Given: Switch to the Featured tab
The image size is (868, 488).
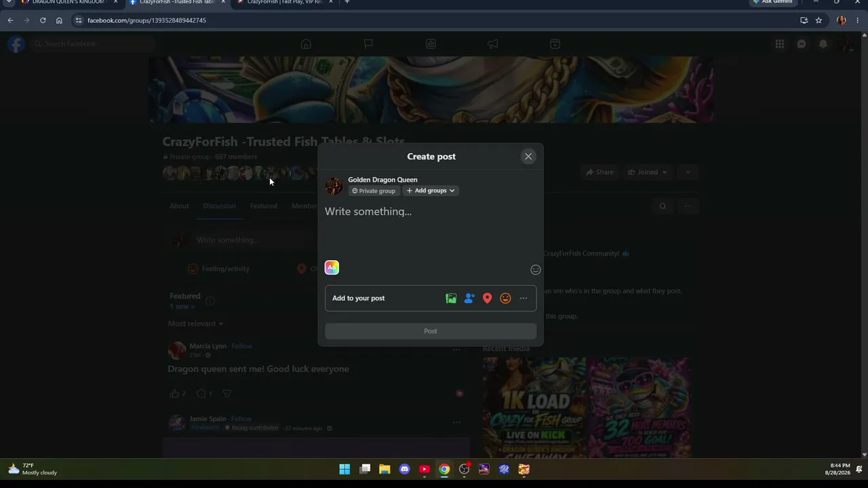Looking at the screenshot, I should click(263, 206).
